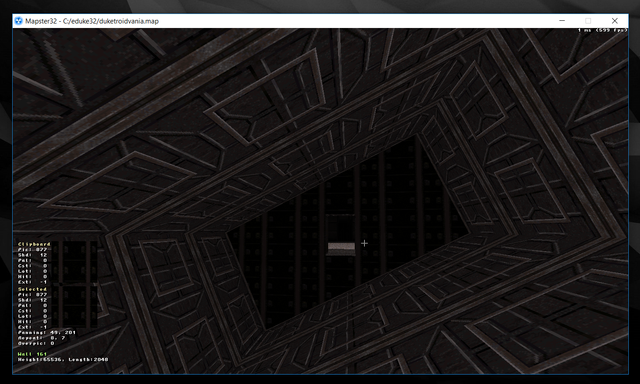This screenshot has height=384, width=640.
Task: Click the Mapster32 app icon in title bar
Action: [18, 21]
